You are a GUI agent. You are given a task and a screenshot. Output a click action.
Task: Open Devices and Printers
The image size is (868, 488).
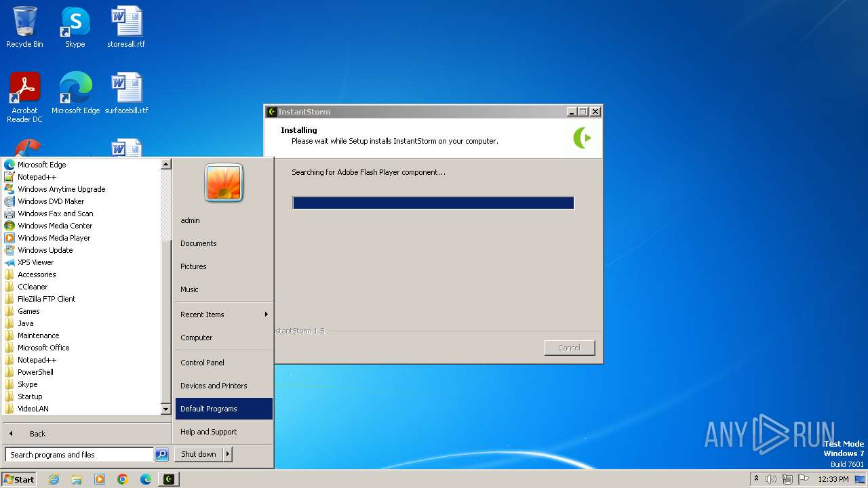tap(224, 386)
